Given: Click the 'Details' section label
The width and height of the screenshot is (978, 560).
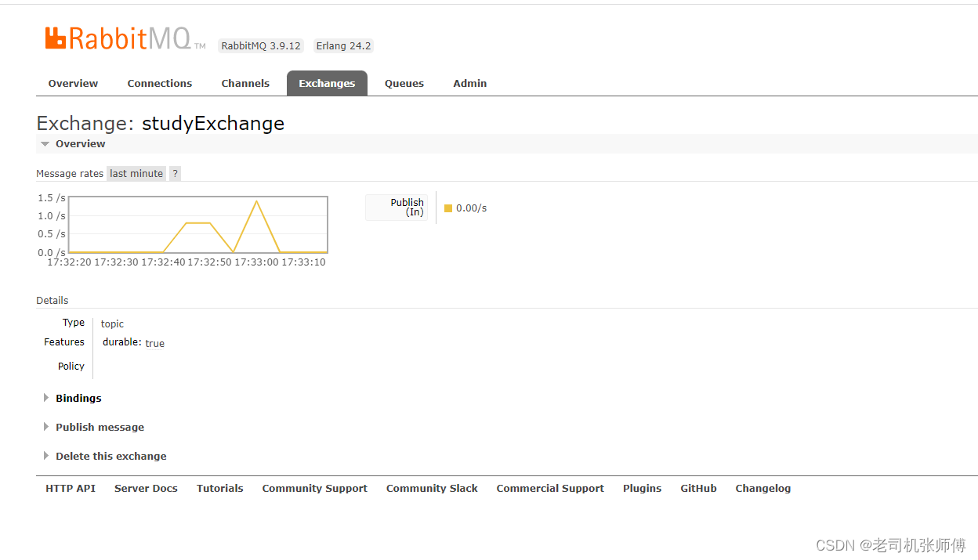Looking at the screenshot, I should [53, 300].
